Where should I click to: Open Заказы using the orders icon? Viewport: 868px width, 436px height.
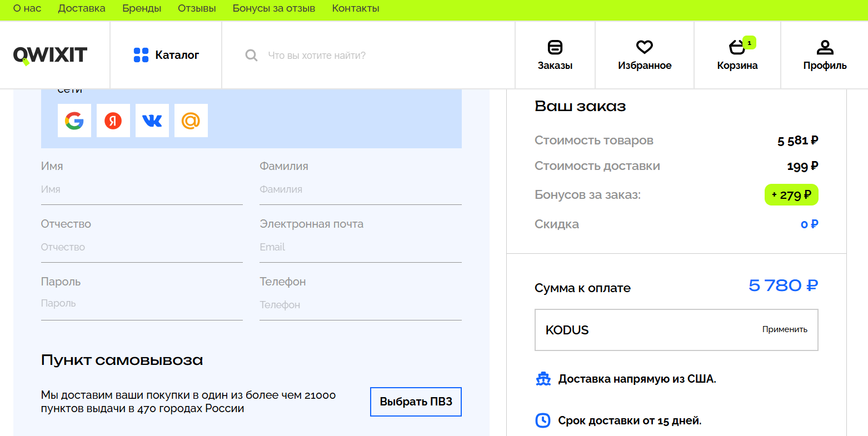coord(555,48)
